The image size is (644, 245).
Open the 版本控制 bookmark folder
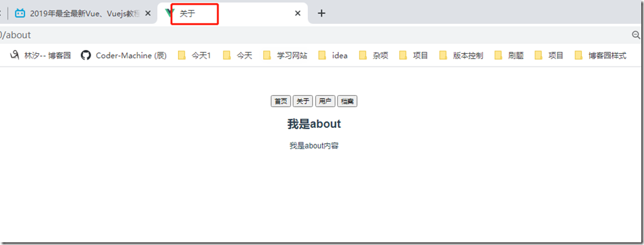461,55
